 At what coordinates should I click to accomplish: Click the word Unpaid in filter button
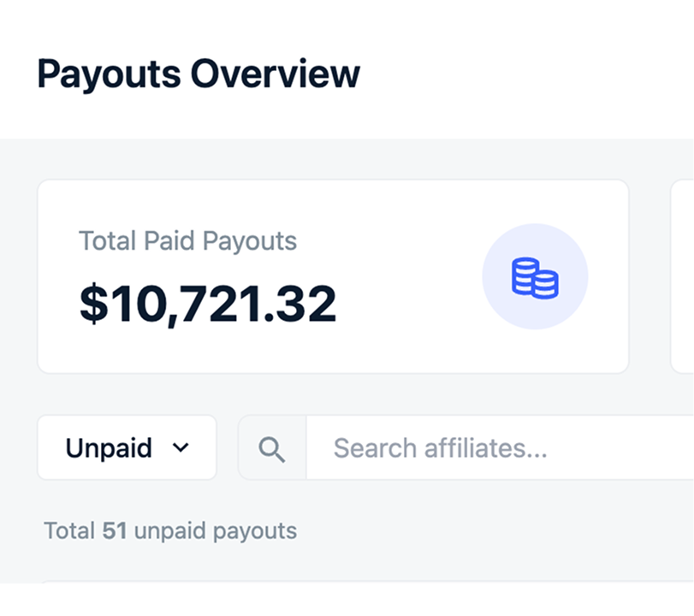pos(109,447)
